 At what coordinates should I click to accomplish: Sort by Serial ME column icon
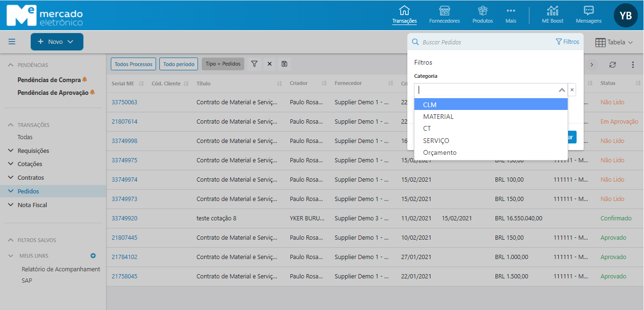point(141,84)
